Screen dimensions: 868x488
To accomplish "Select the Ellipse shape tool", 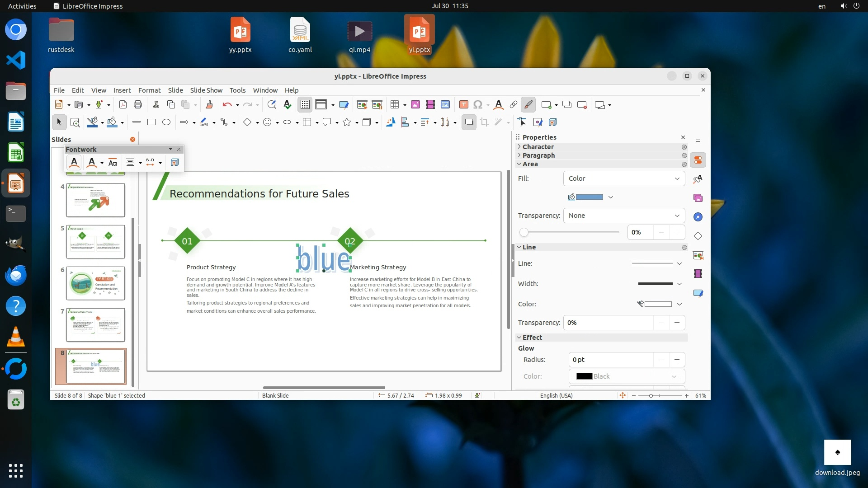I will pyautogui.click(x=166, y=122).
